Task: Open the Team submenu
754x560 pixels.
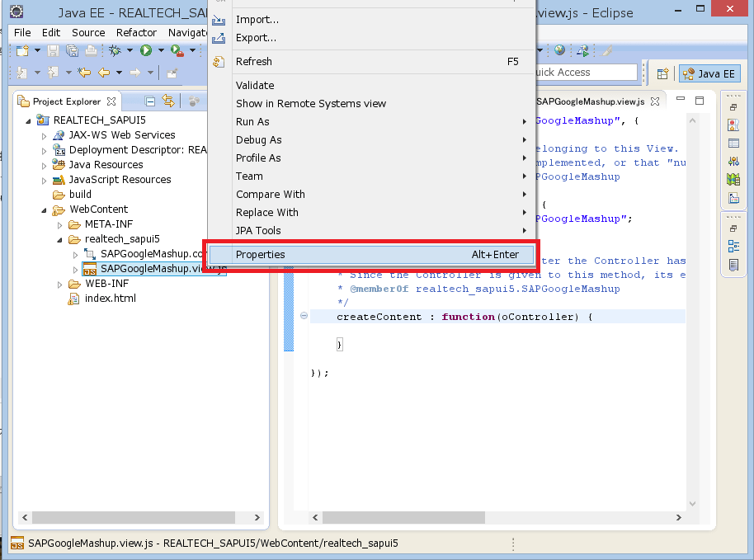Action: (x=373, y=176)
